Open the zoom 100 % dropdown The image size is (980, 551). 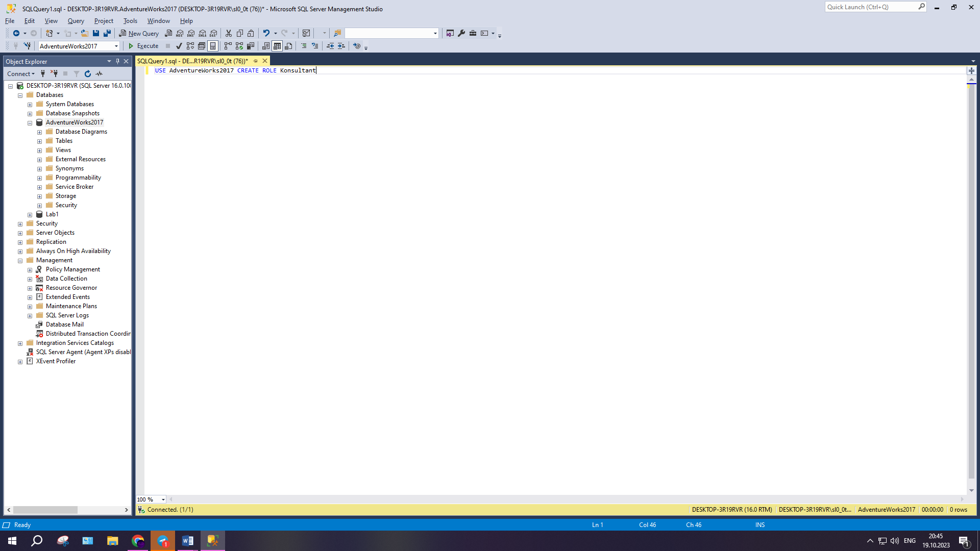(163, 499)
